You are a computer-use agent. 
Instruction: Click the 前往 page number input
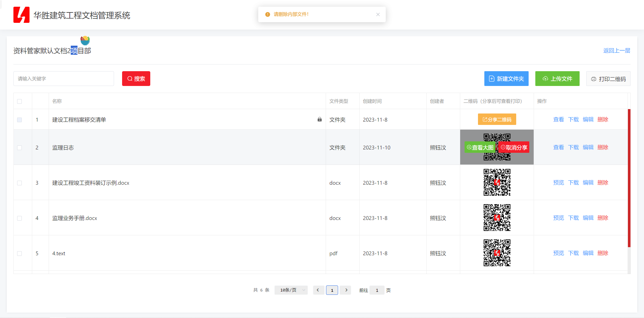click(377, 290)
